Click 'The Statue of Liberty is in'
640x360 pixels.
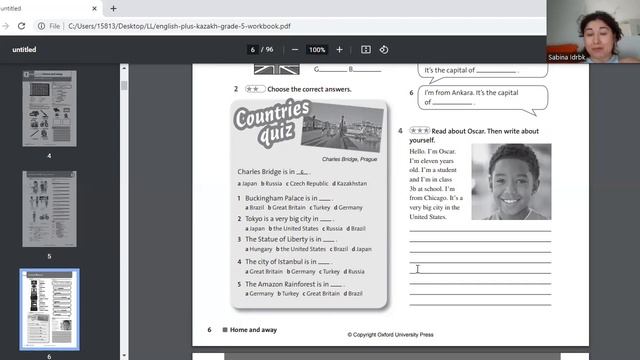[x=283, y=239]
